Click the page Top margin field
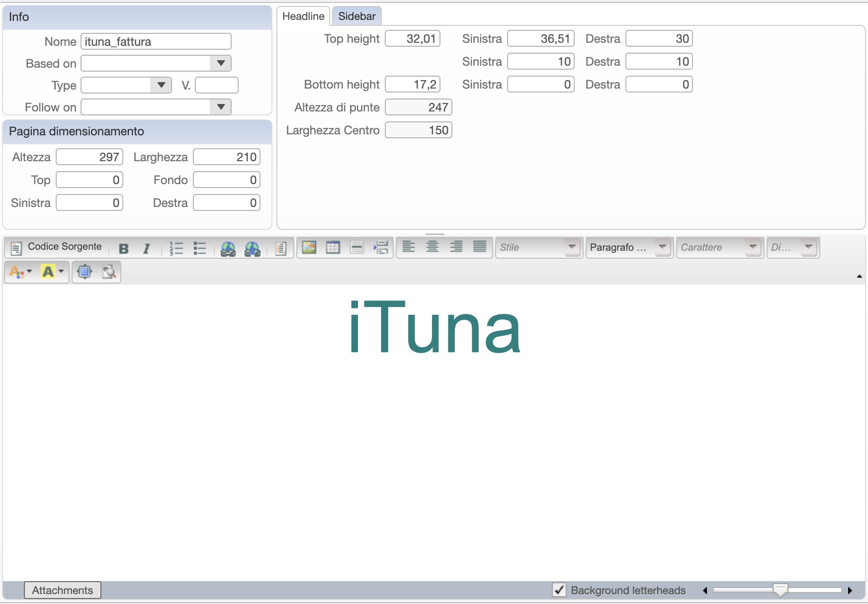Screen dimensions: 868x604 coord(89,180)
